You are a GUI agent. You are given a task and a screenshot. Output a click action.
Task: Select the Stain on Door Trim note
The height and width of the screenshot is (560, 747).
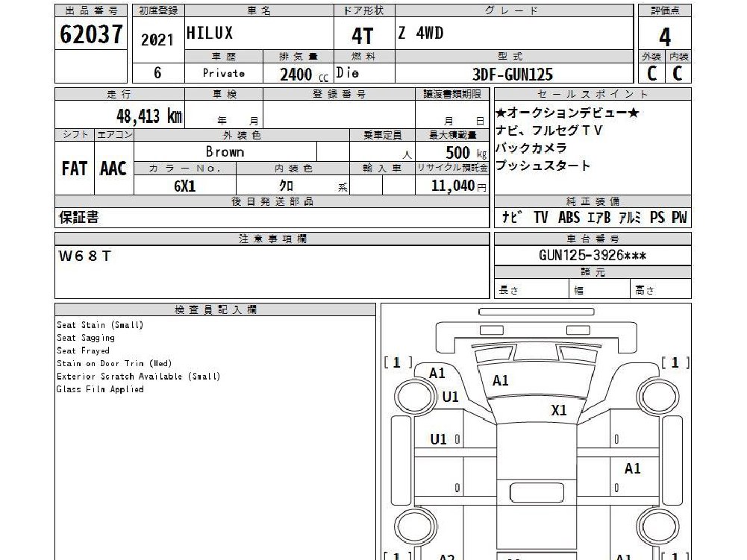(114, 363)
